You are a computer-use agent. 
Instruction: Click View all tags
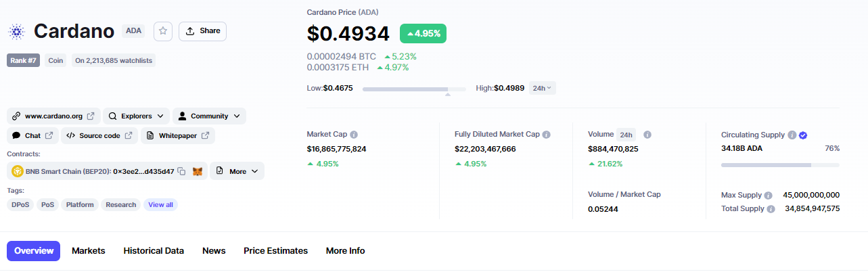(x=160, y=204)
